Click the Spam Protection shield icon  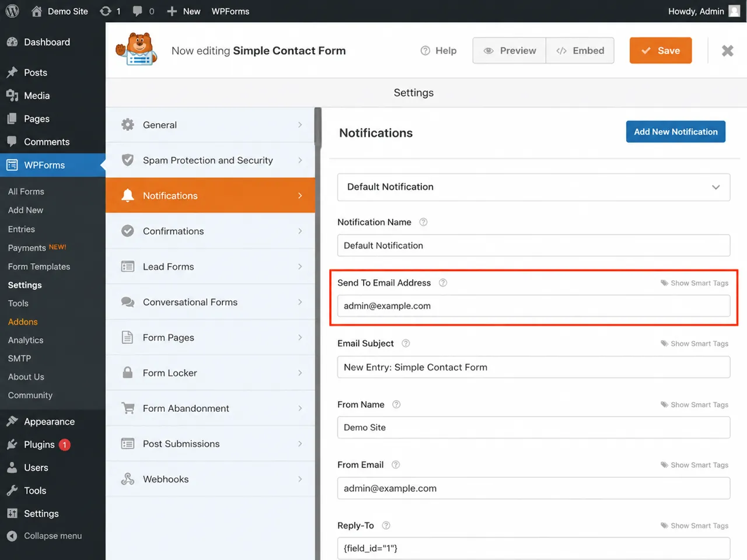[127, 160]
